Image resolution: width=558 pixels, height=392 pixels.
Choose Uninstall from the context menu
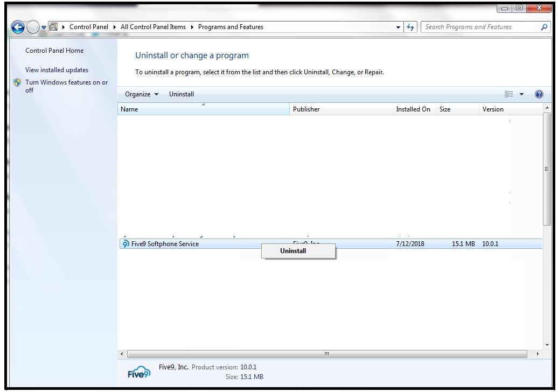click(x=298, y=251)
